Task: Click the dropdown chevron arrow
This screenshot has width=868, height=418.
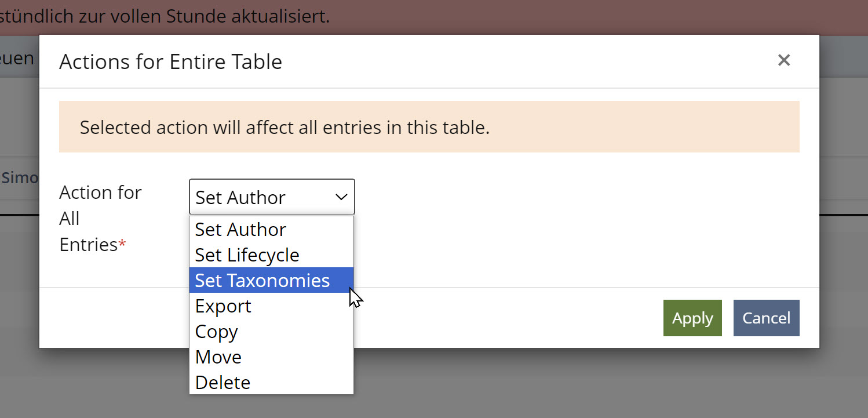Action: pos(341,197)
